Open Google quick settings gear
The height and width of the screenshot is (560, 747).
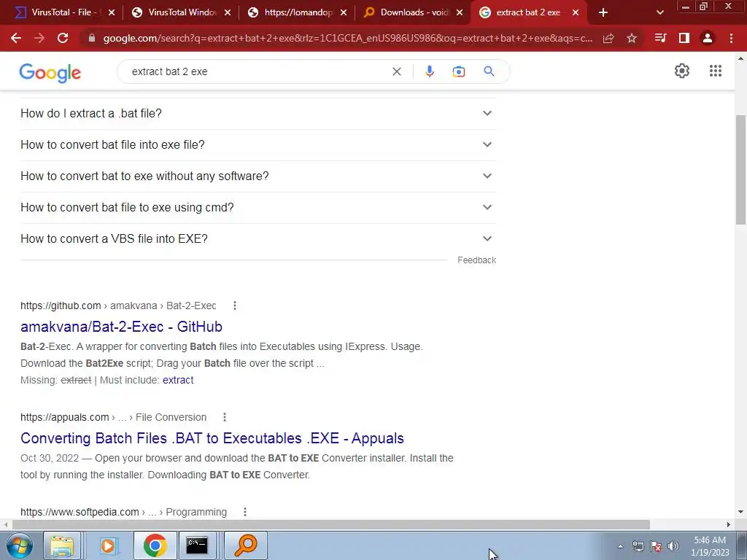[682, 71]
